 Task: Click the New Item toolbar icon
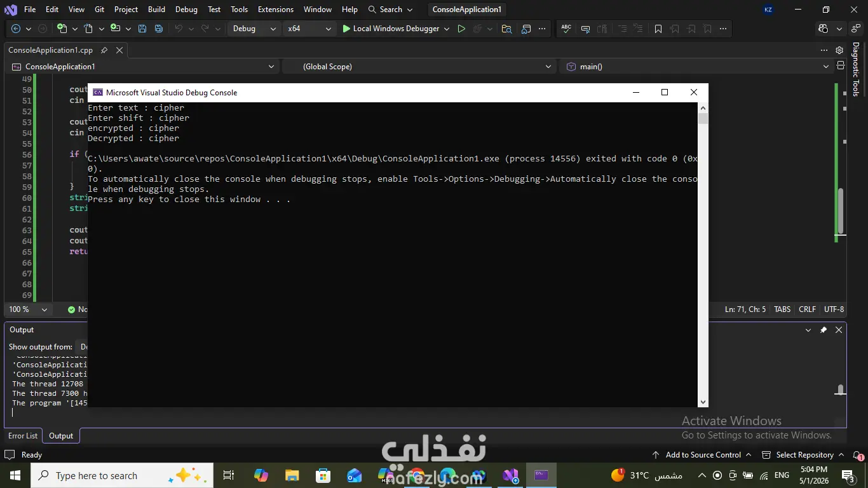[62, 29]
